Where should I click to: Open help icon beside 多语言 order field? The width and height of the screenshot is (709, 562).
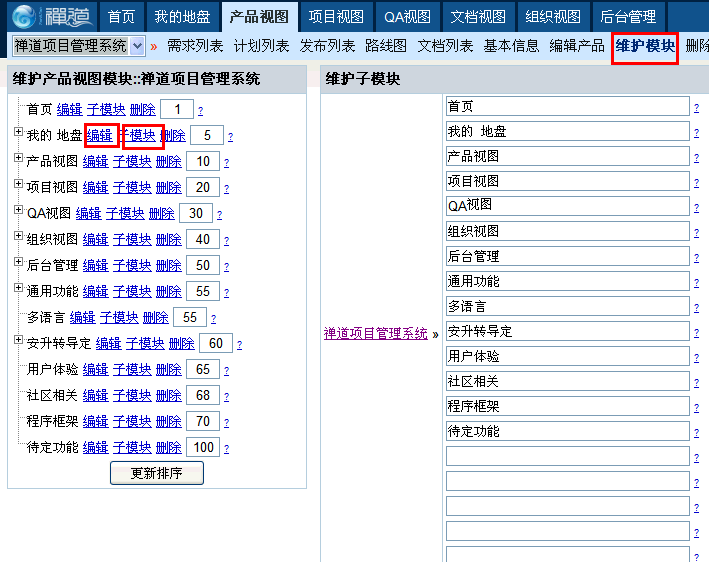(x=213, y=319)
